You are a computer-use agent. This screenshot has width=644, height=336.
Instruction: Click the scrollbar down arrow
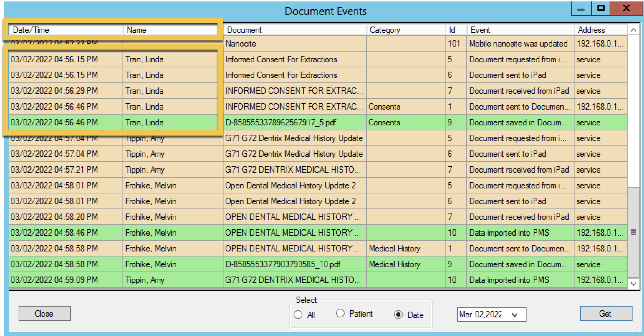coord(633,284)
